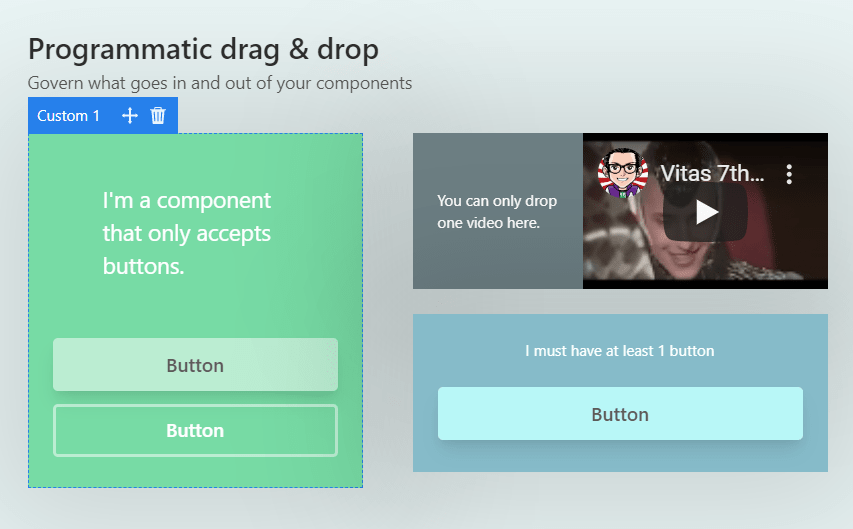Select the 'Custom 1' component label

click(x=69, y=115)
